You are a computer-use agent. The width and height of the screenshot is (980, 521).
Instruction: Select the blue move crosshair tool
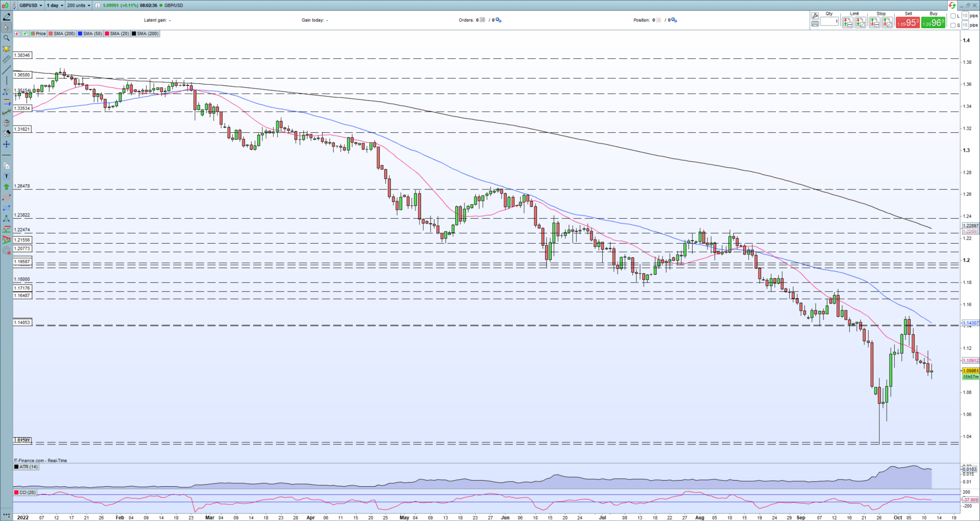point(7,145)
